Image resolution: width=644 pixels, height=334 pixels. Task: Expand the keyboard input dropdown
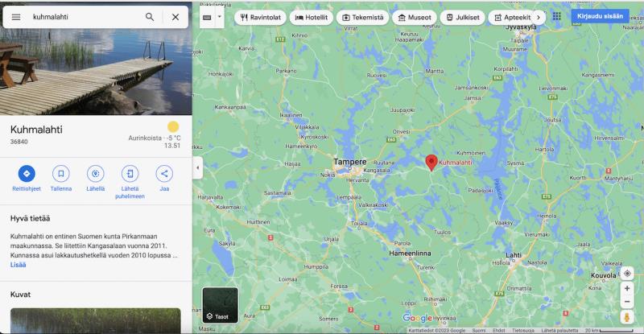point(220,17)
